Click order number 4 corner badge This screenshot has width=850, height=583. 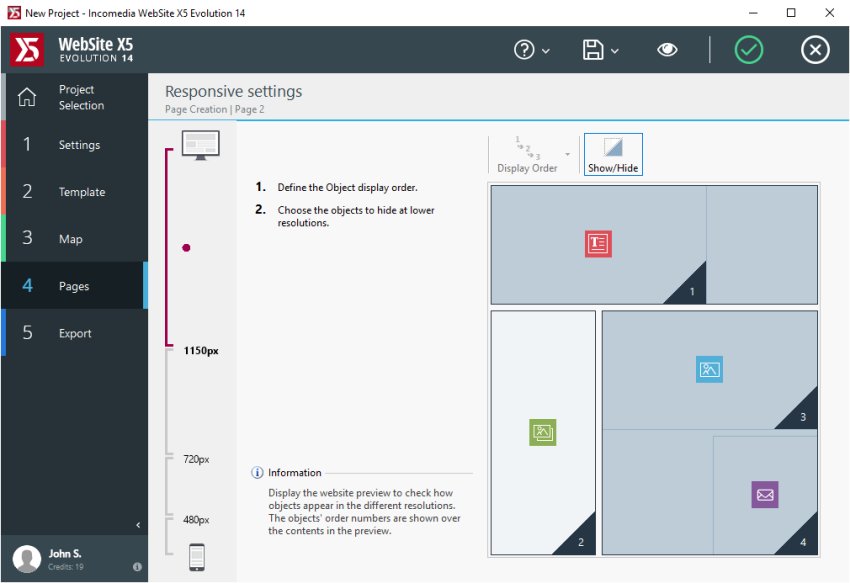803,542
